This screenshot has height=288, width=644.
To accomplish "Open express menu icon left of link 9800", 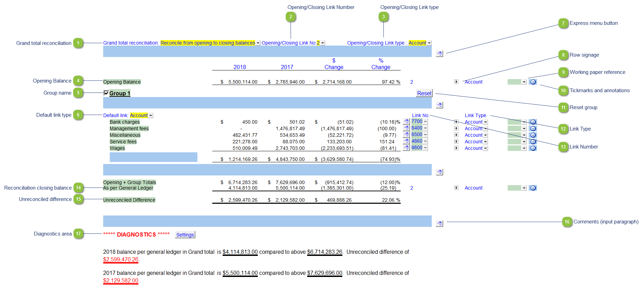I will tap(407, 148).
